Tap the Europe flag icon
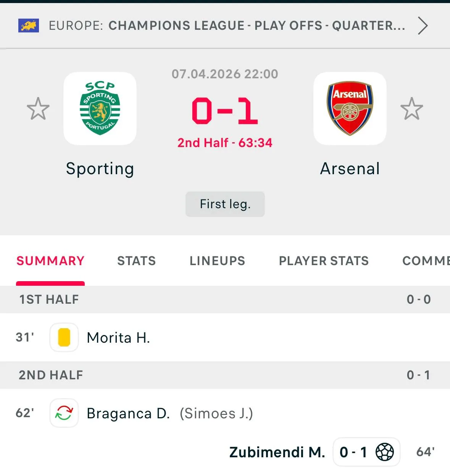 click(29, 26)
